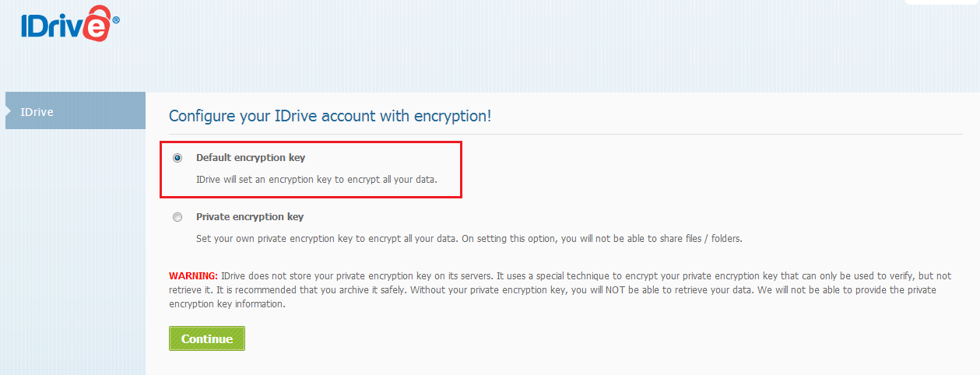
Task: Click the 'IDrive will set an encryption key' description
Action: point(317,180)
